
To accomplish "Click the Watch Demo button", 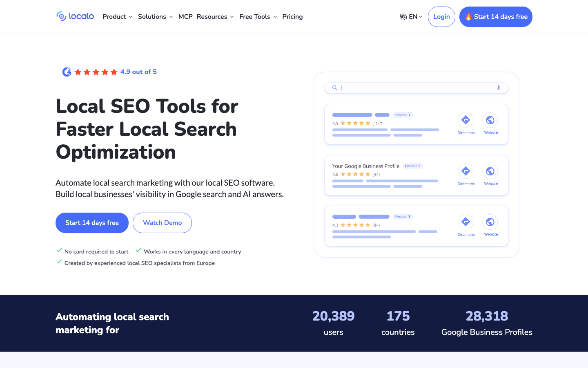I will (162, 223).
